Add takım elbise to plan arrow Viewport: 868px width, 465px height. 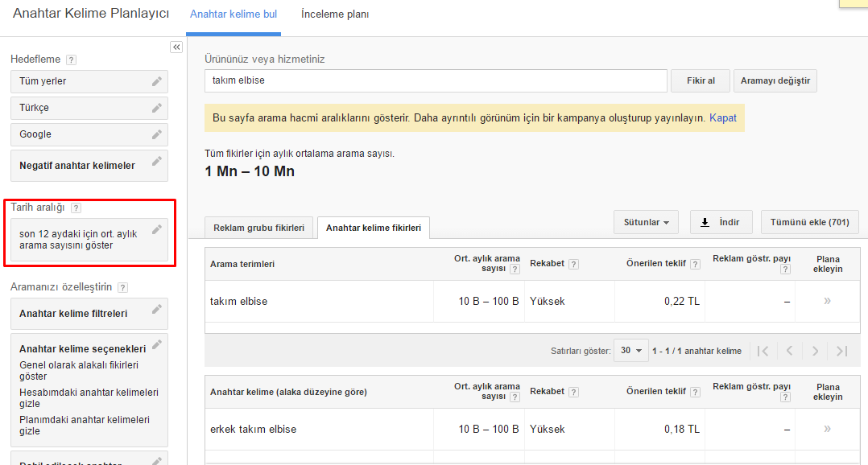click(827, 302)
